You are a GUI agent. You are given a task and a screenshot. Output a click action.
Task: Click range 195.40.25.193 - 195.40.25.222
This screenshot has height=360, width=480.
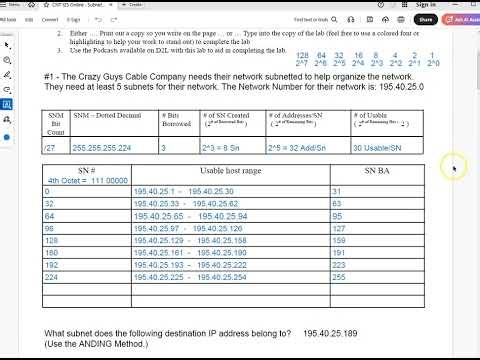pyautogui.click(x=190, y=265)
